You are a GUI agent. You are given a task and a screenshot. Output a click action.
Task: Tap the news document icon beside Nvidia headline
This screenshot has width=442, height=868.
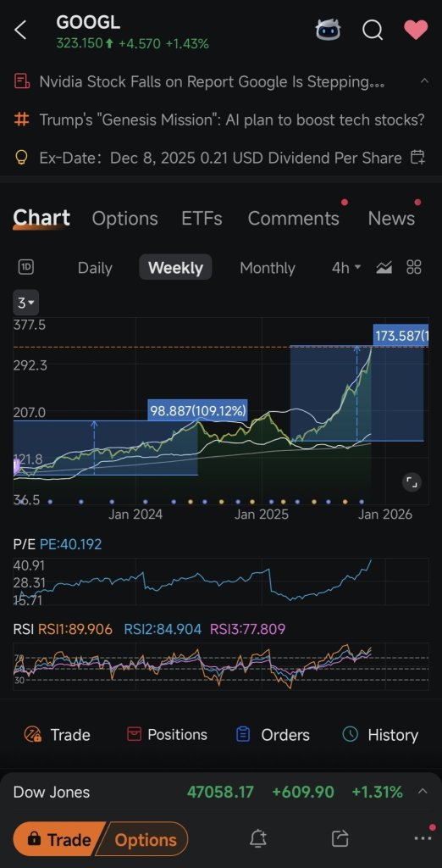pyautogui.click(x=21, y=82)
